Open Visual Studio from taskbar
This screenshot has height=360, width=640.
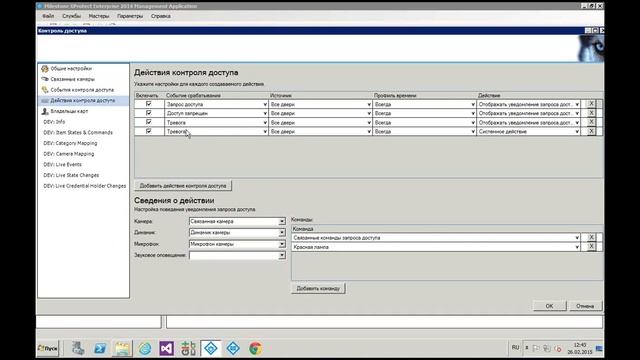tap(167, 348)
